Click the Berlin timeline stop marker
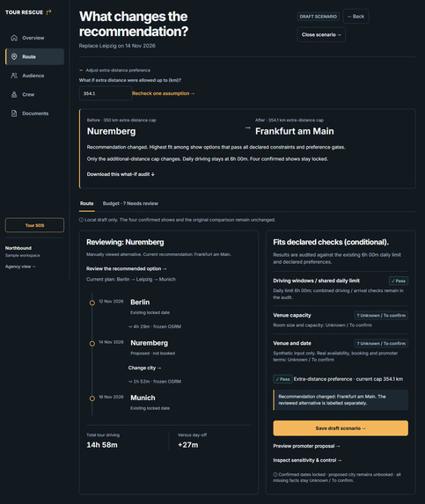 point(92,303)
